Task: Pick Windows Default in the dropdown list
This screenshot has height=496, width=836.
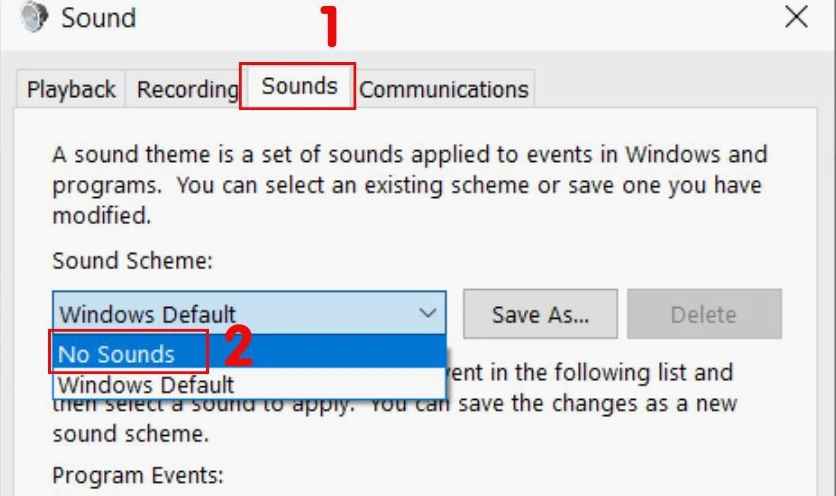Action: 146,384
